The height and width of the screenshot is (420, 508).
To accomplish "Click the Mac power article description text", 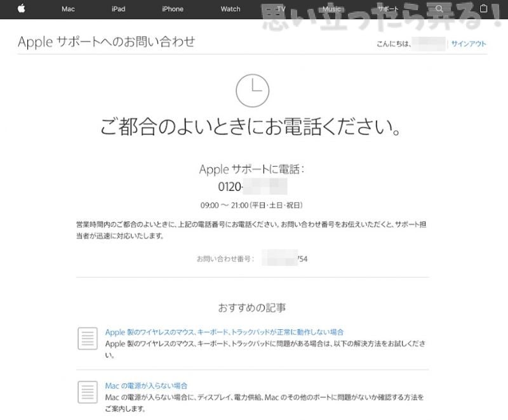I will (x=264, y=403).
